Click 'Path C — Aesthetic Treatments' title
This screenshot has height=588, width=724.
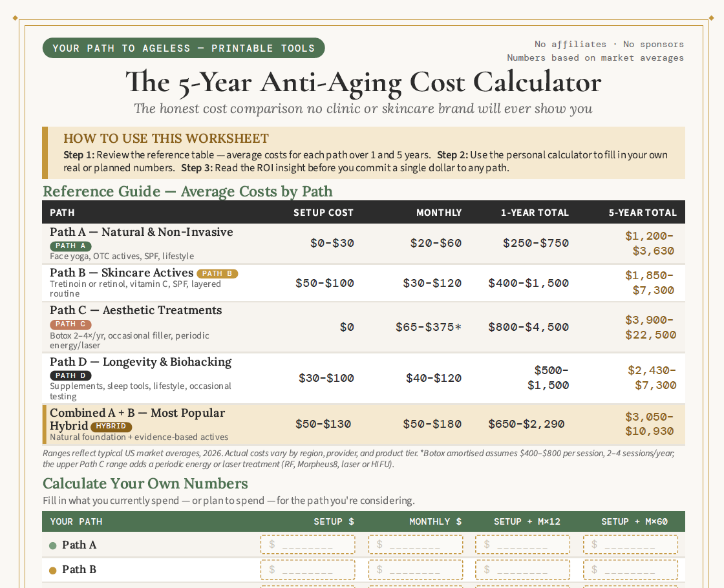[136, 310]
